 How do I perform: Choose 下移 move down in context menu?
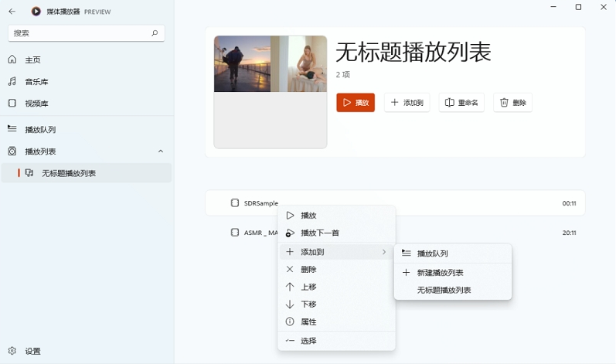[336, 304]
